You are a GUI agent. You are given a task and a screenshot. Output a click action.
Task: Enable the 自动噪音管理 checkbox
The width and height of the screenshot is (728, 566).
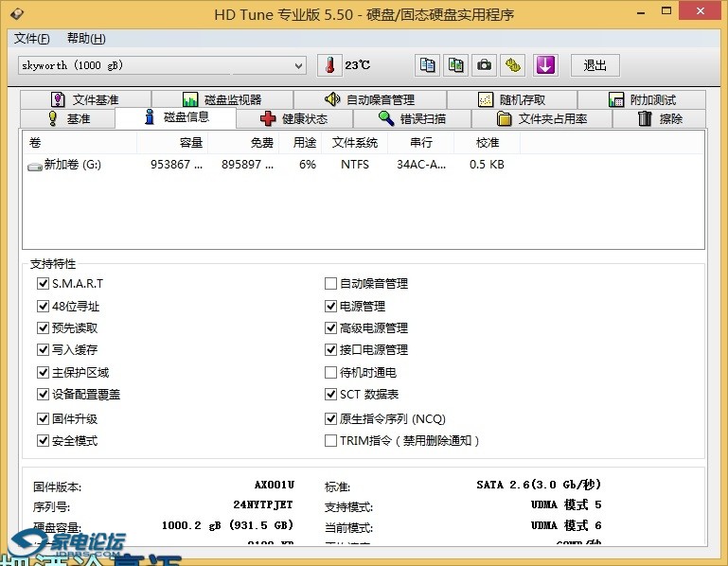click(330, 284)
